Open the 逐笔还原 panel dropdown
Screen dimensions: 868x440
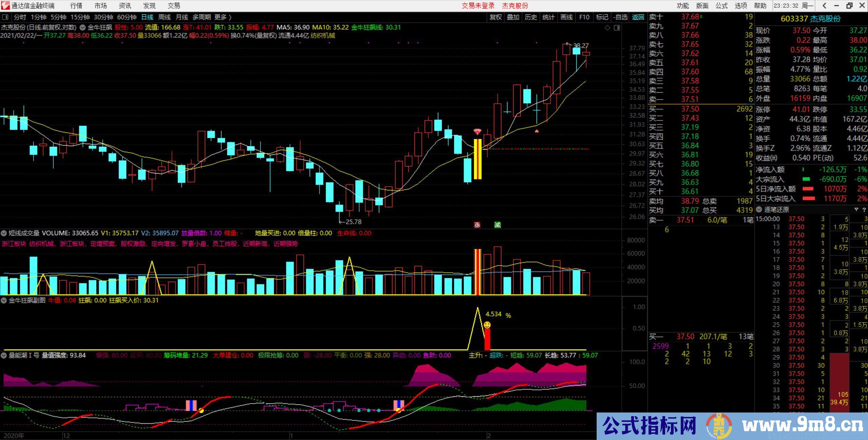coord(759,209)
